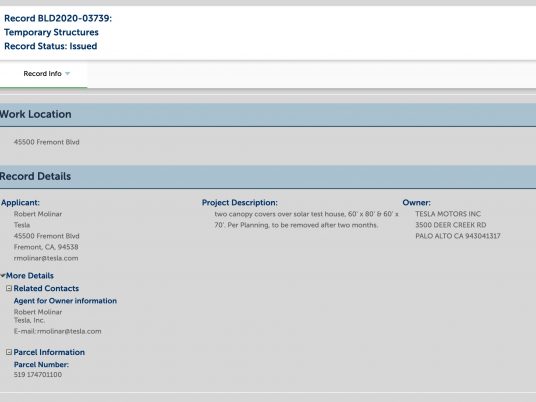Image resolution: width=536 pixels, height=402 pixels.
Task: Collapse Parcel Information via minus icon
Action: click(9, 352)
